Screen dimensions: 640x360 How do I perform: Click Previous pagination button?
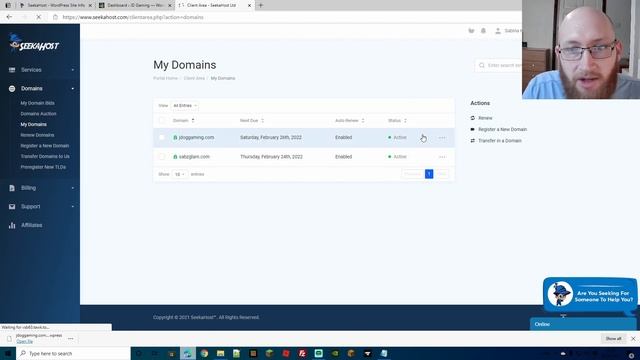(413, 174)
